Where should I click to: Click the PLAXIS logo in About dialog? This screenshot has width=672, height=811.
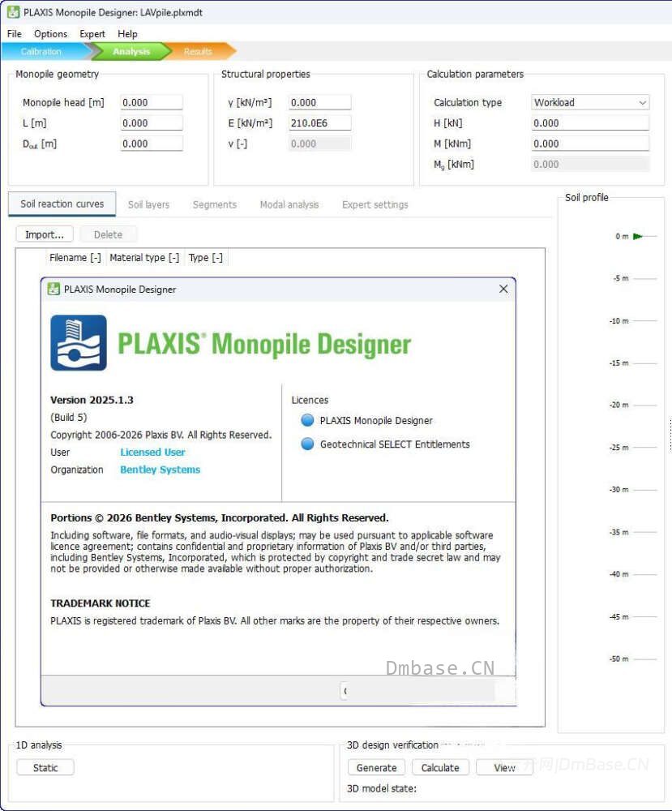pos(79,342)
